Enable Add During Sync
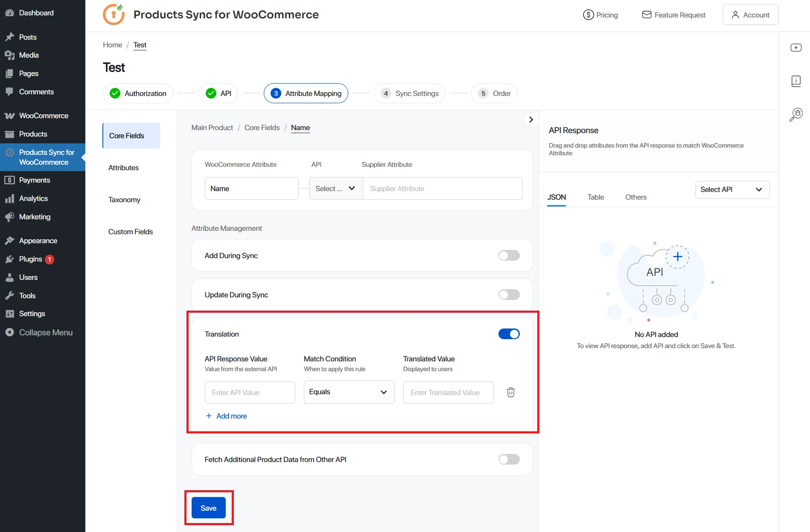Screen dimensions: 810x532 click(509, 255)
